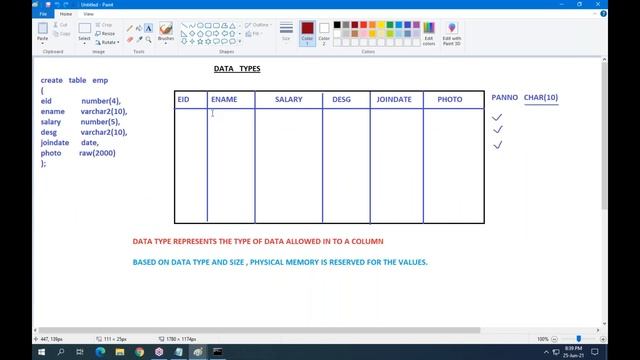This screenshot has height=360, width=640.
Task: Open File Explorer from the taskbar
Action: (120, 352)
